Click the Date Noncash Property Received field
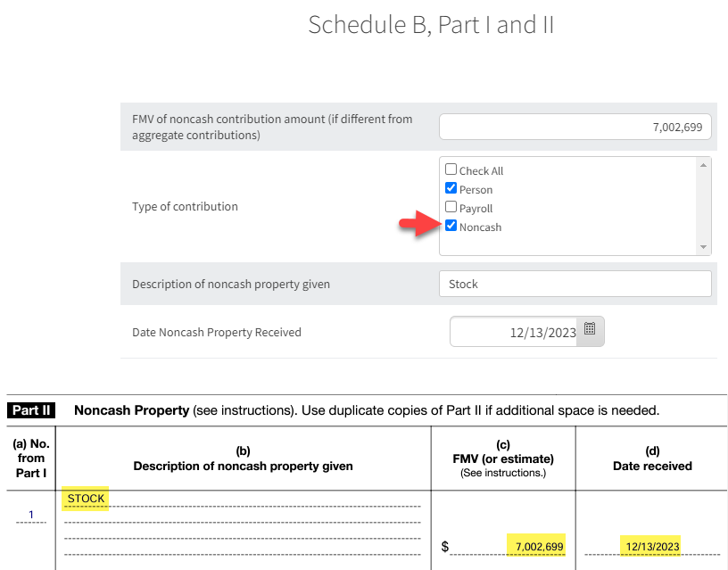The height and width of the screenshot is (570, 728). coord(516,332)
